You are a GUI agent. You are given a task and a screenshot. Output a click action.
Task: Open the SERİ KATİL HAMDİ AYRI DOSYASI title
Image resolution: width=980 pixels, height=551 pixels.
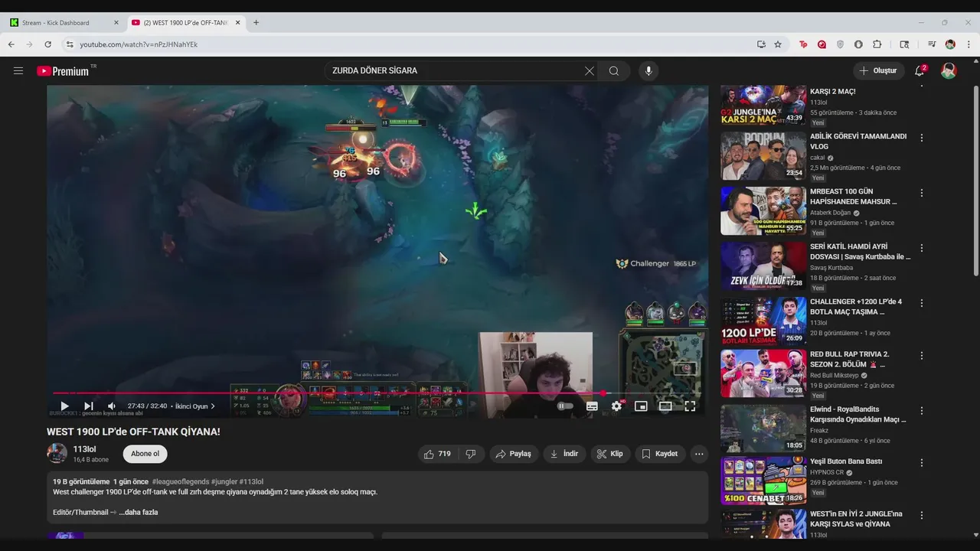coord(861,252)
